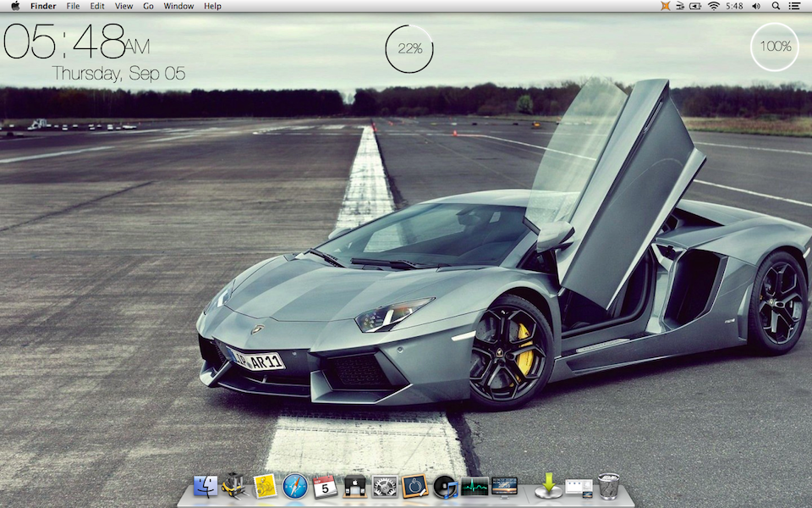
Task: Open System Preferences gear icon
Action: (385, 486)
